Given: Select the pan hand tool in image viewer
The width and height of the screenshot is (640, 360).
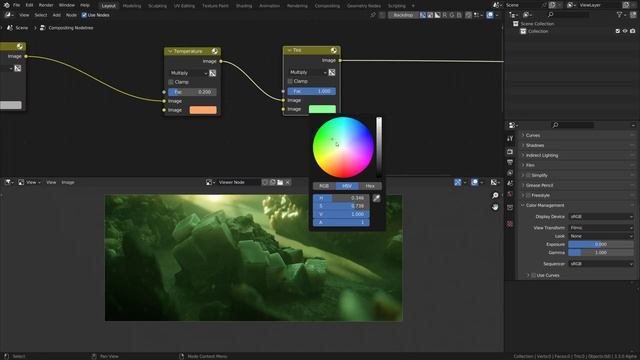Looking at the screenshot, I should (495, 207).
